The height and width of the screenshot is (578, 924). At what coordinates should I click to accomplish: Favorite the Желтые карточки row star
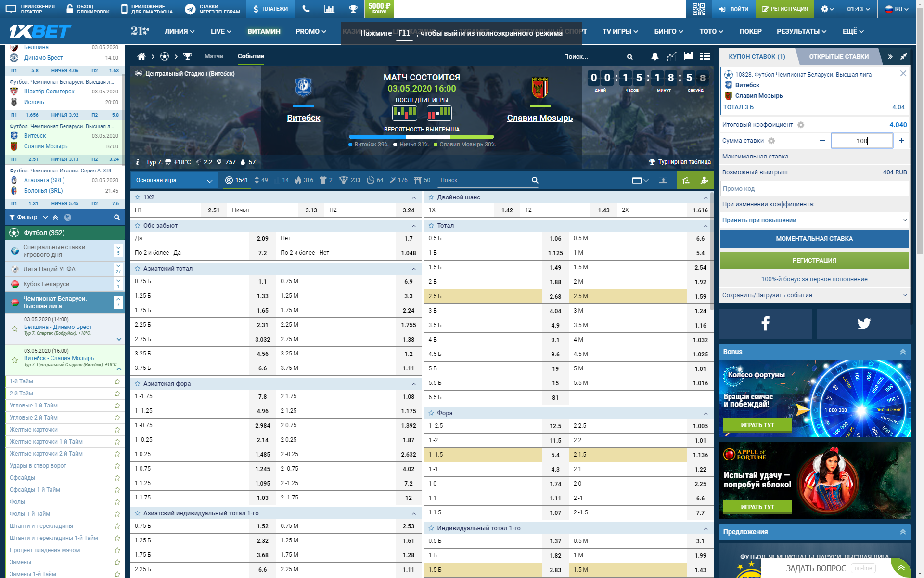click(117, 430)
